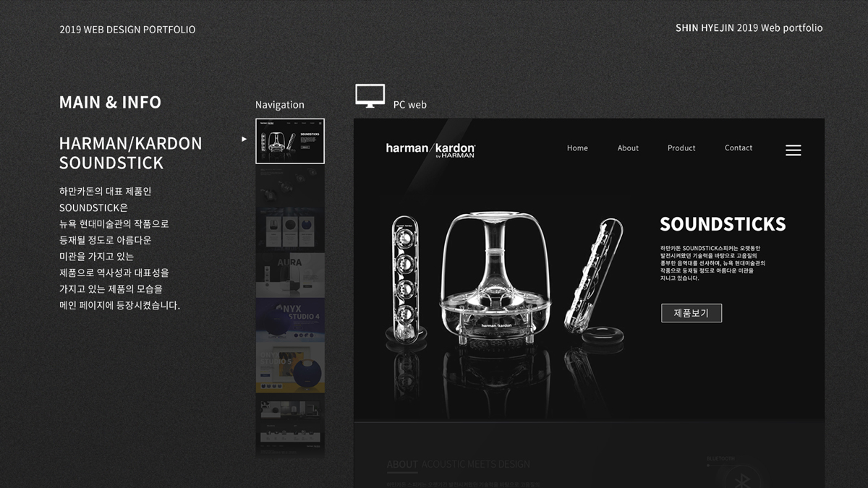Click the 제품보기 button

coord(692,313)
